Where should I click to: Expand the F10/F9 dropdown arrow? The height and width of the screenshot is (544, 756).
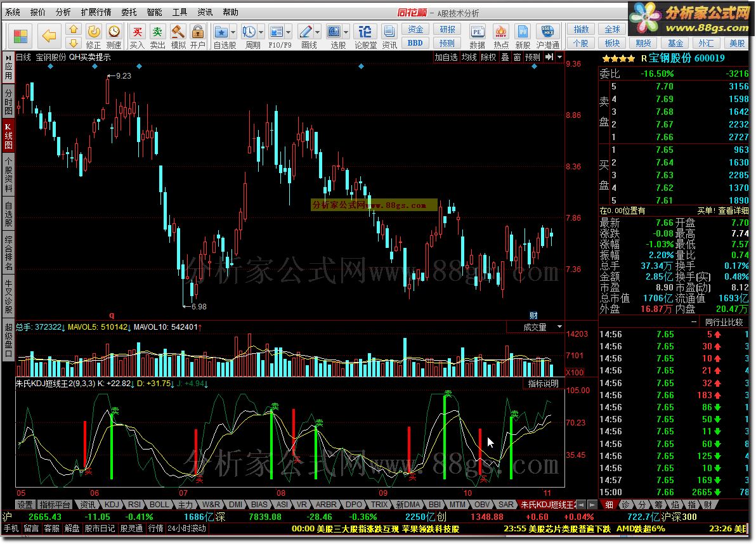point(289,33)
